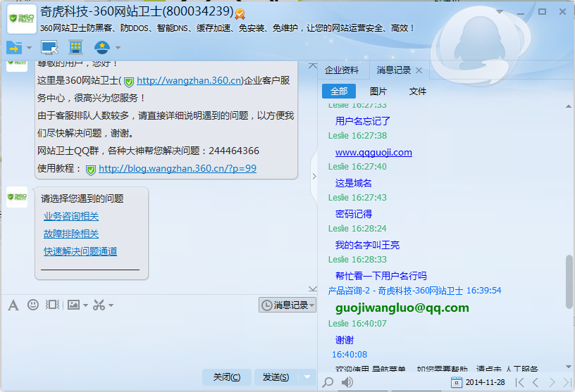Show 全部 message filter
This screenshot has width=575, height=392.
339,91
